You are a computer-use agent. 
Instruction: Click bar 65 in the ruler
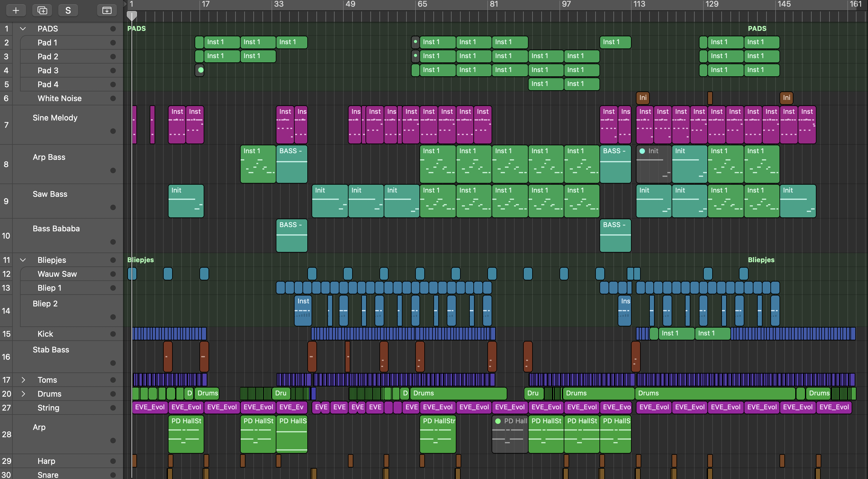(422, 4)
